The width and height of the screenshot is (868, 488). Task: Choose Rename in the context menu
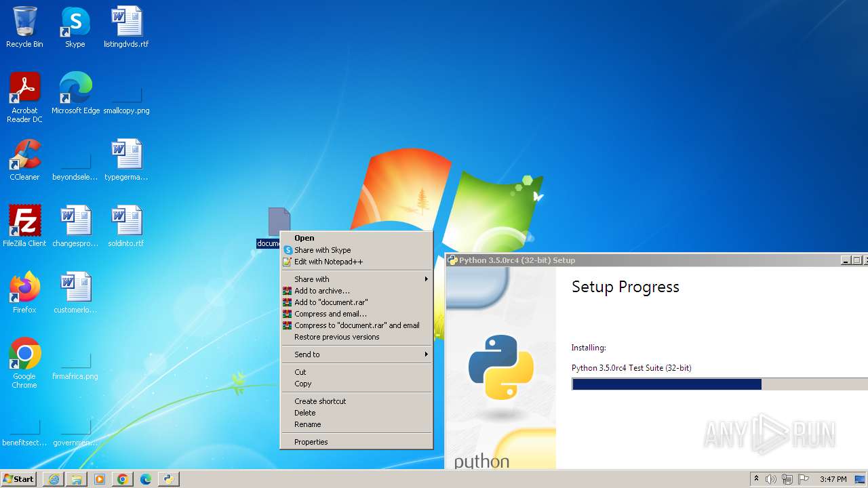click(x=357, y=424)
